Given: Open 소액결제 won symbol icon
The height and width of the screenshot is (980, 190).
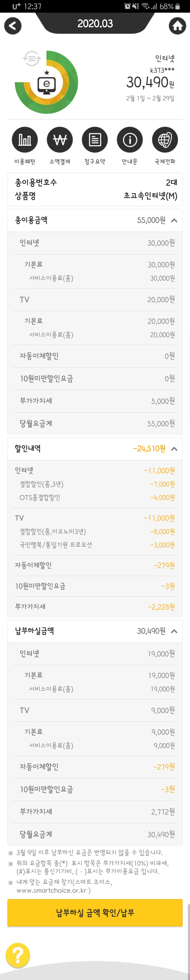Looking at the screenshot, I should [60, 140].
